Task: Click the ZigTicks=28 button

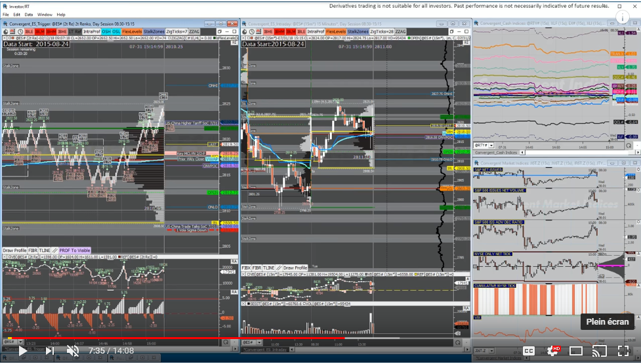Action: pyautogui.click(x=382, y=31)
